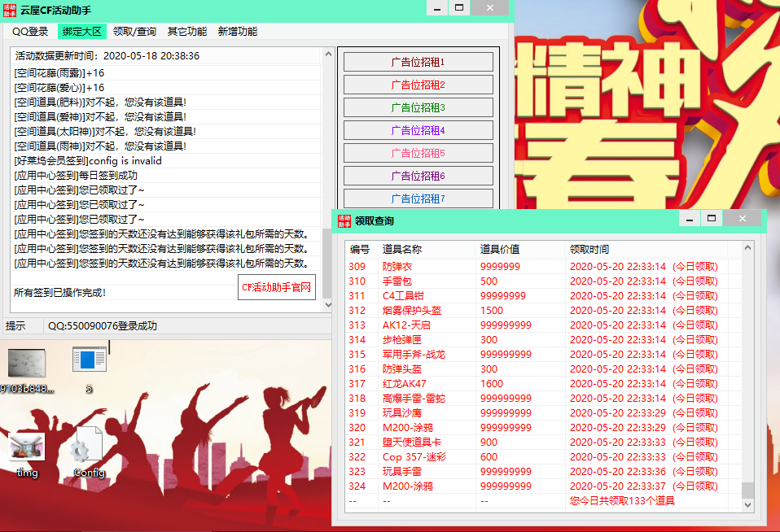Switch to the 绑定大区 tab
This screenshot has height=532, width=780.
[x=82, y=32]
